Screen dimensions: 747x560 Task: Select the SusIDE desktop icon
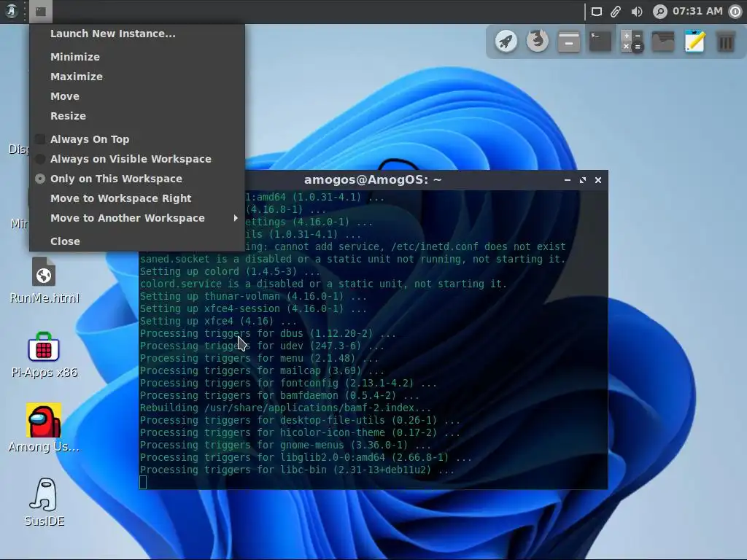(44, 502)
